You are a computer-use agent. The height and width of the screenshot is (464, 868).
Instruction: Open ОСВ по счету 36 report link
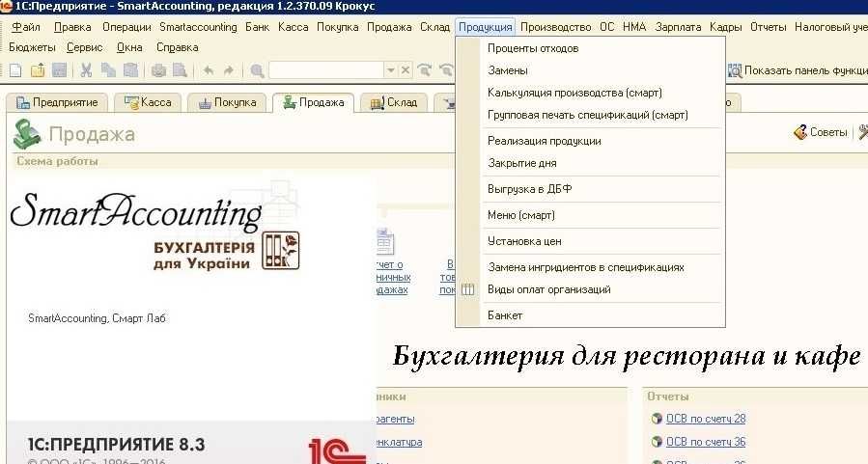[706, 442]
